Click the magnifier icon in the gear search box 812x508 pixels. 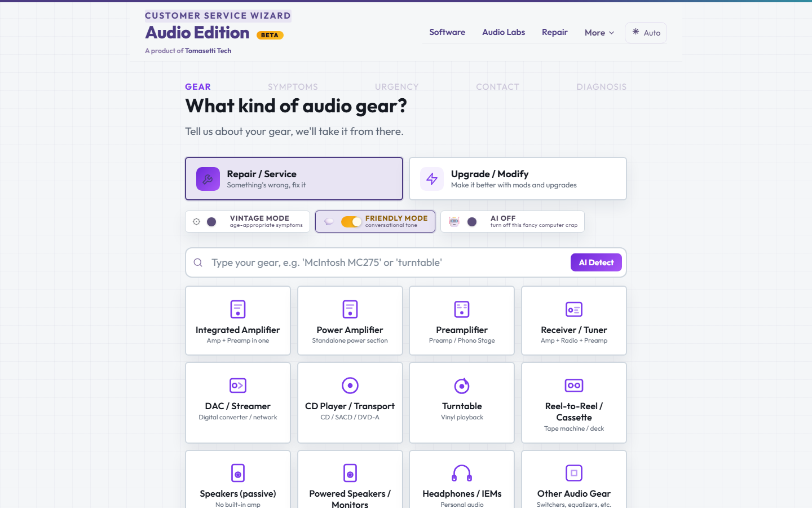(x=198, y=262)
